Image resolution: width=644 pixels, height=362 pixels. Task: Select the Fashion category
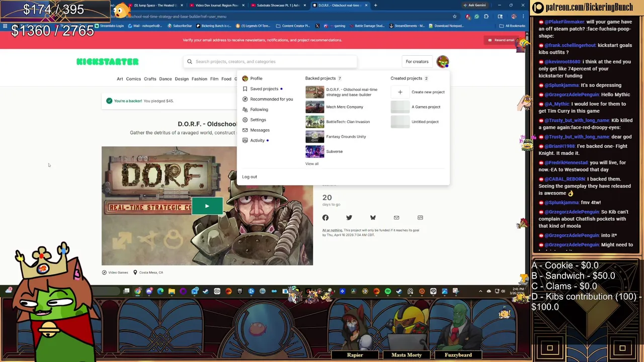(199, 79)
